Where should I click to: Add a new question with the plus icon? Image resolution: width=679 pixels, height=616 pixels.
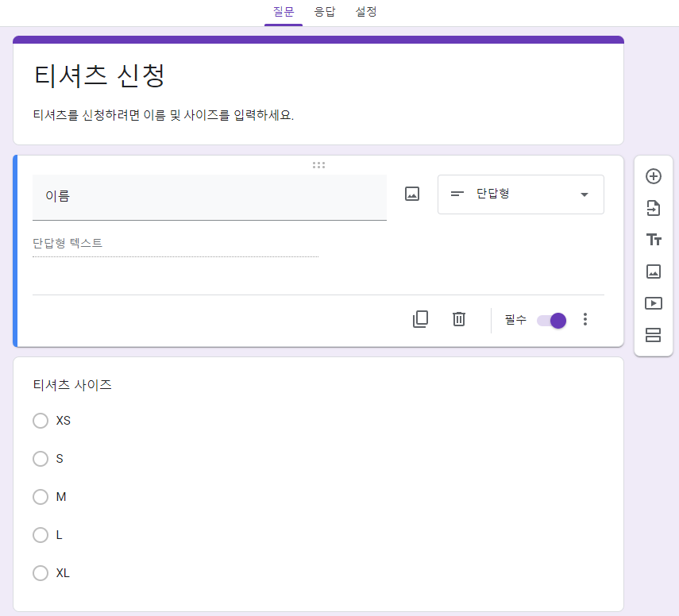click(x=653, y=176)
